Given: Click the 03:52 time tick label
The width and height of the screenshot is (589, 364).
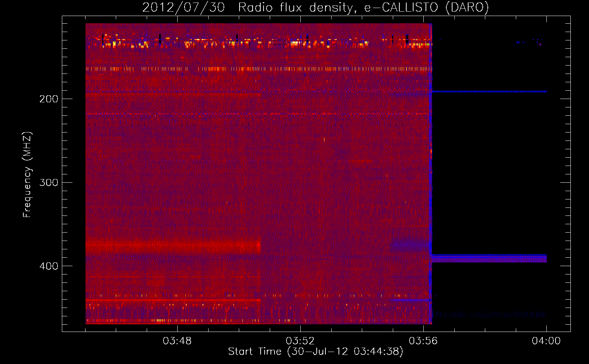Looking at the screenshot, I should (x=300, y=341).
